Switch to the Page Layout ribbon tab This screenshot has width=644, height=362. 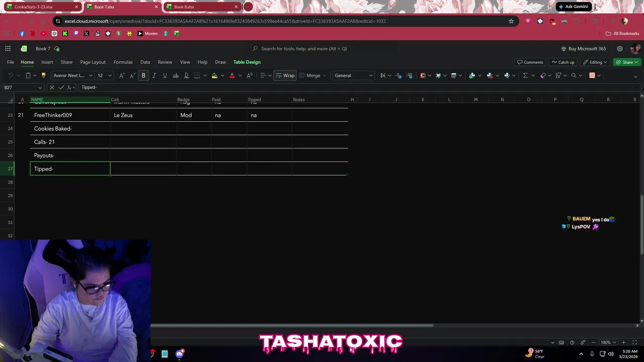[93, 62]
